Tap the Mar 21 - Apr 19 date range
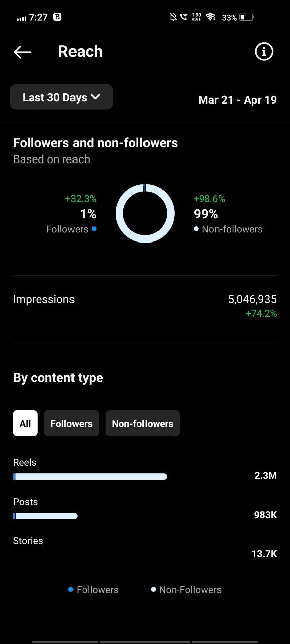 [x=238, y=100]
